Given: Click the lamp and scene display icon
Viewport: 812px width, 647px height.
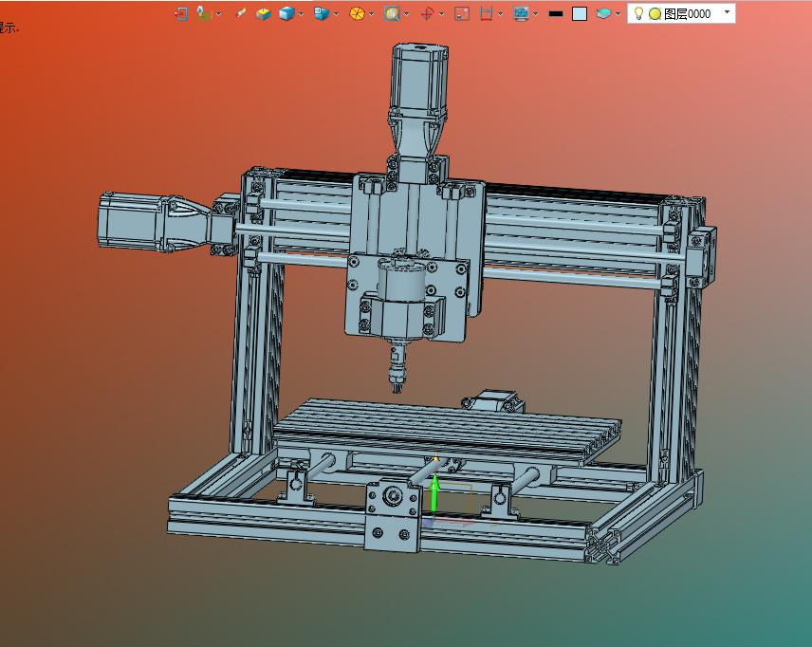Looking at the screenshot, I should 204,13.
